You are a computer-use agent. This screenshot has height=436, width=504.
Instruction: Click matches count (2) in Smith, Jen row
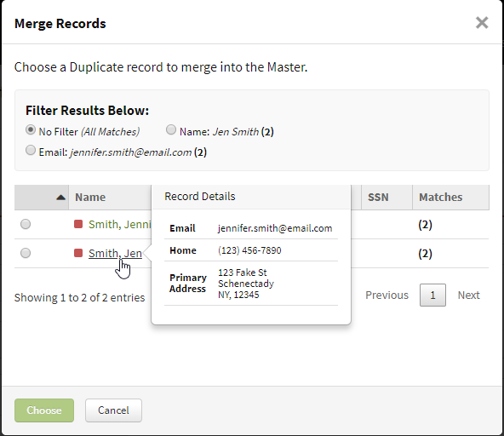pos(425,254)
